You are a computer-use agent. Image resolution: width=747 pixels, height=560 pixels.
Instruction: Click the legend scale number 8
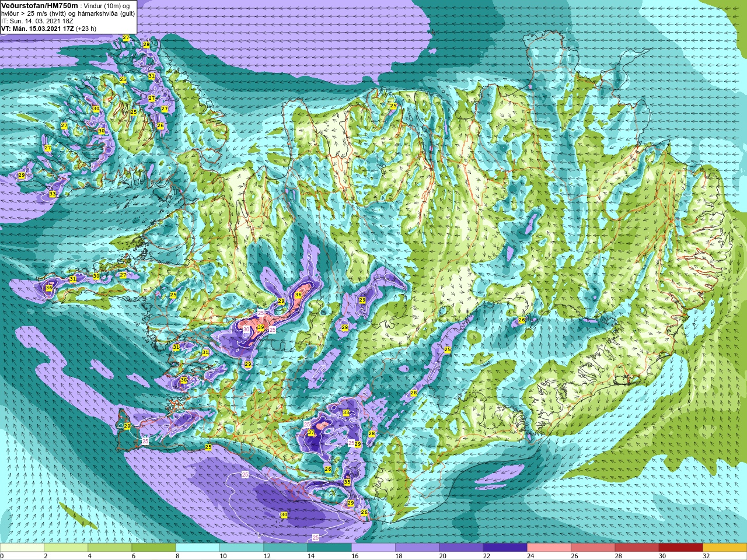(x=176, y=556)
